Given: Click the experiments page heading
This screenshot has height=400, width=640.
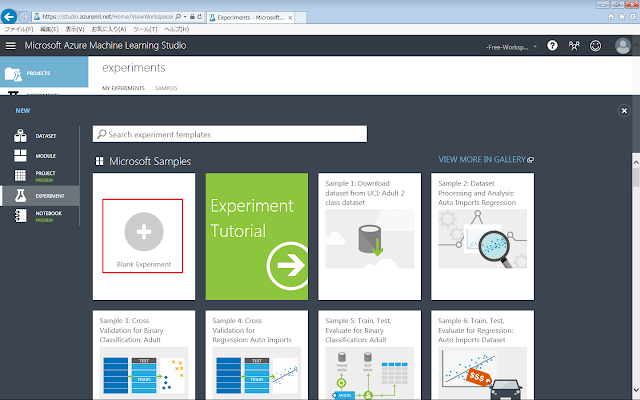Looking at the screenshot, I should point(133,67).
